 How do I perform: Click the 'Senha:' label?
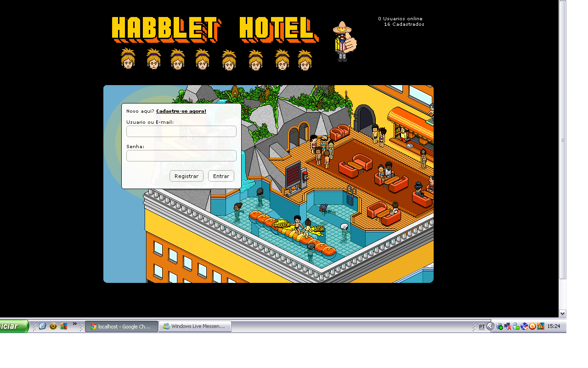(x=136, y=147)
